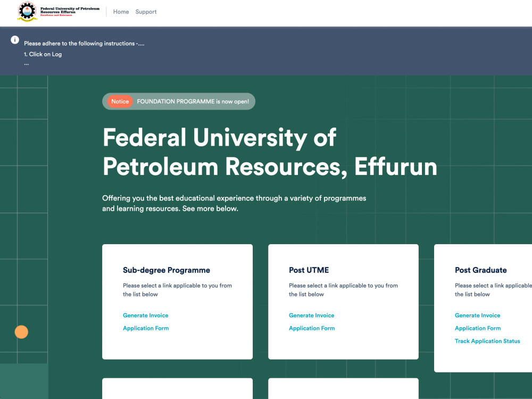Open Track Application Status under Post Graduate
This screenshot has height=399, width=532.
coord(487,341)
